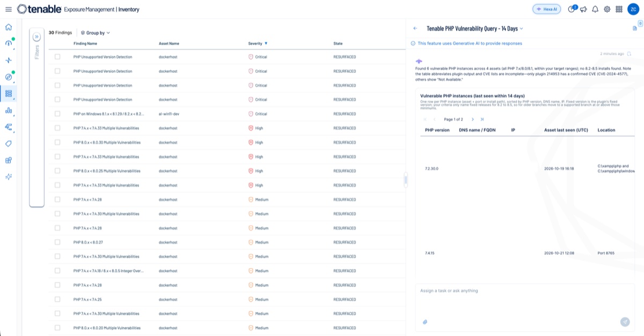
Task: Click the PHP version column header
Action: point(437,130)
